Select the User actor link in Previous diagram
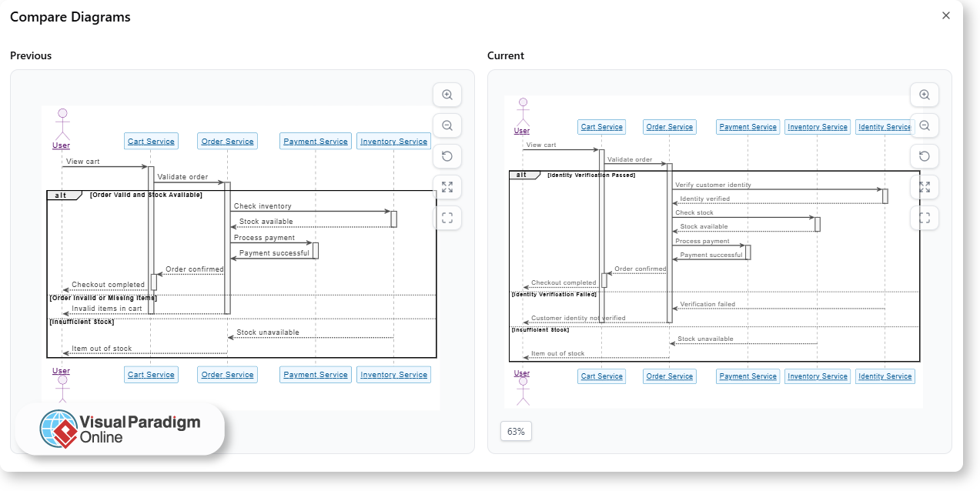Image resolution: width=980 pixels, height=491 pixels. click(62, 145)
